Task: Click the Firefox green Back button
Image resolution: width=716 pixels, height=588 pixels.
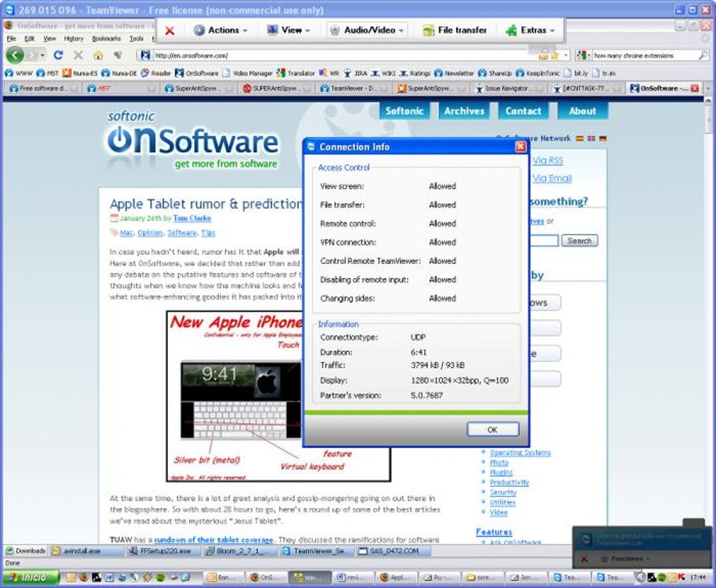Action: pos(15,55)
